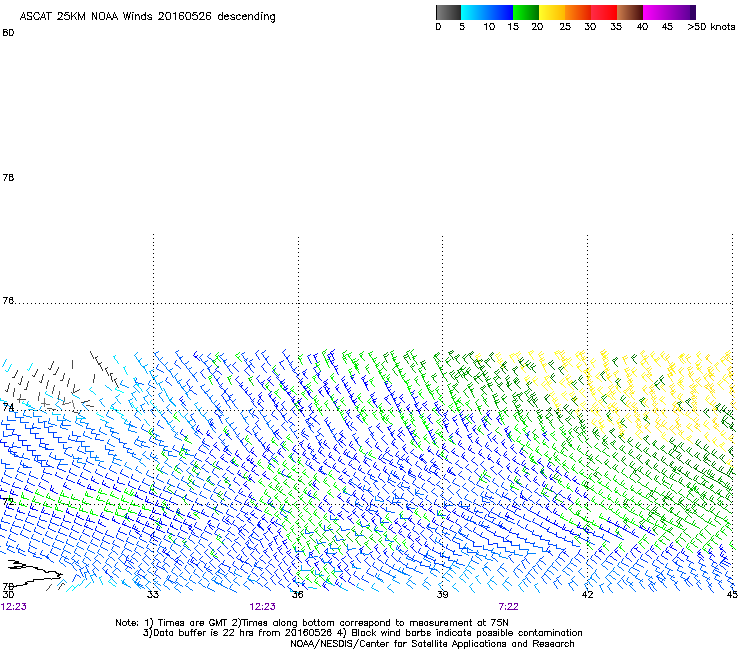This screenshot has height=650, width=740.
Task: Click the 0 tick label on color scale
Action: (x=438, y=27)
